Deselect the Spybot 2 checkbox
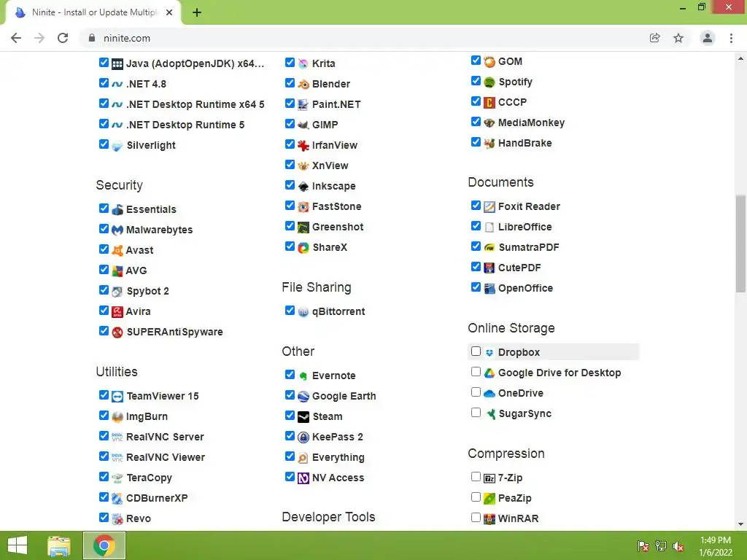This screenshot has width=747, height=560. (104, 290)
